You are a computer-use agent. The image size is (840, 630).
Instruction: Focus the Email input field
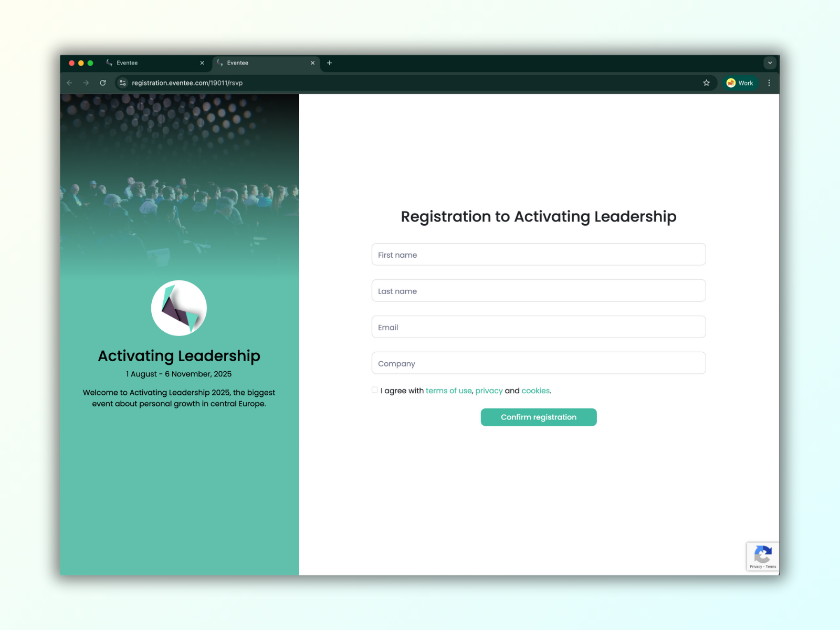539,327
